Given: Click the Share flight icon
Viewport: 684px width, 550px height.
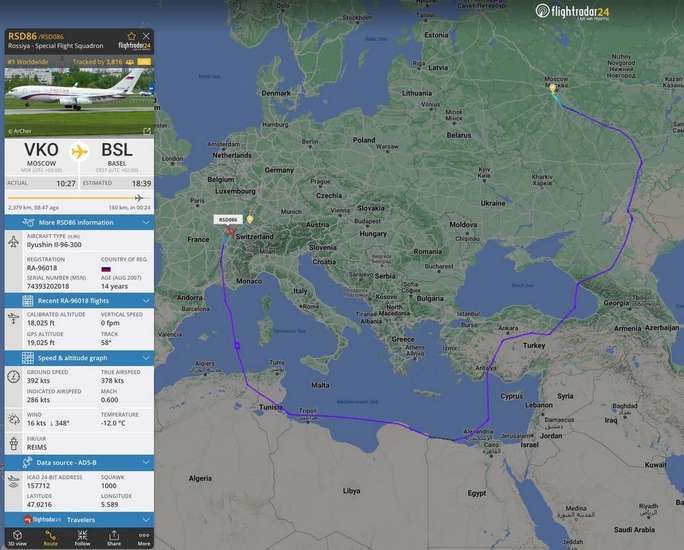Looking at the screenshot, I should pyautogui.click(x=113, y=537).
